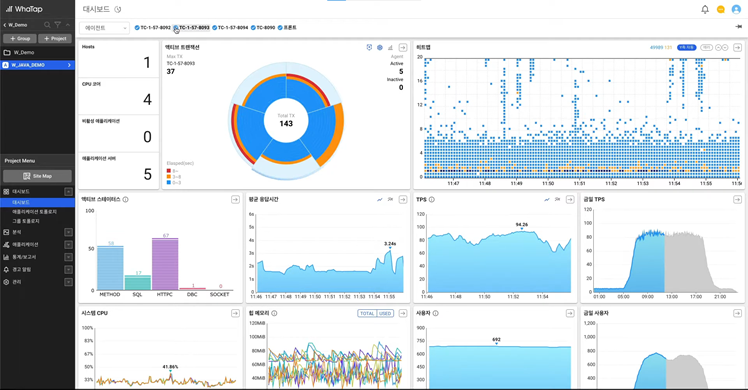Select 대시보드 submenu item highlighted in blue

click(37, 203)
